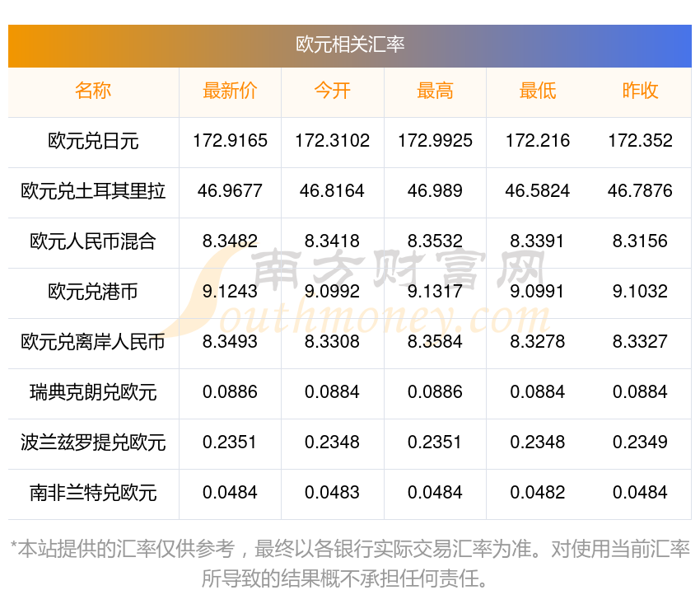Click the value 9.1243
Image resolution: width=700 pixels, height=604 pixels.
230,292
